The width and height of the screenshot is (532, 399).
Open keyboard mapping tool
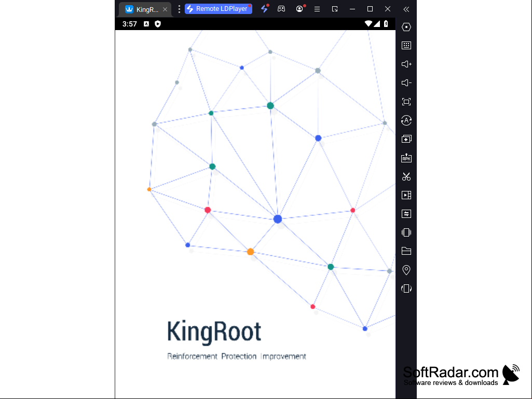point(406,46)
